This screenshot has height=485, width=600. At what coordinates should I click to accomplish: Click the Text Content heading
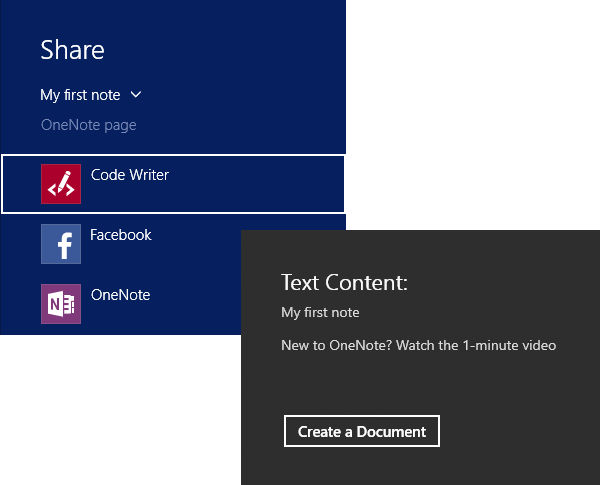(344, 283)
